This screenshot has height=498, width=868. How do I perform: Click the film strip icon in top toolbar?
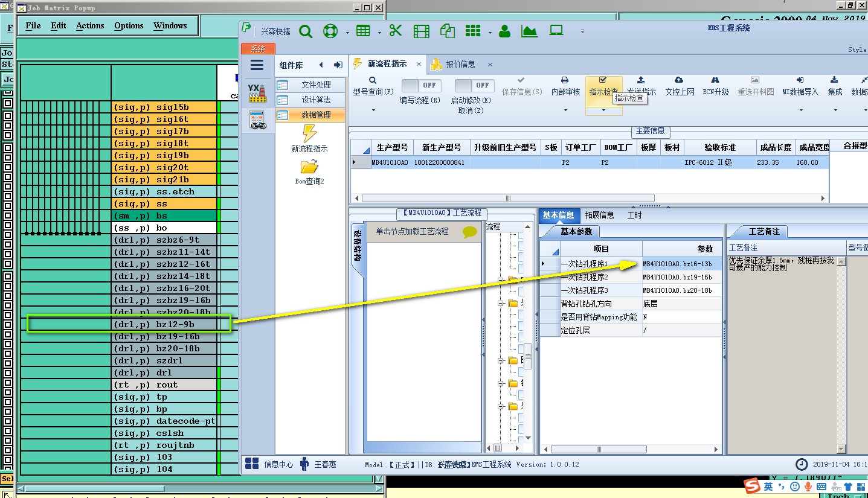422,31
